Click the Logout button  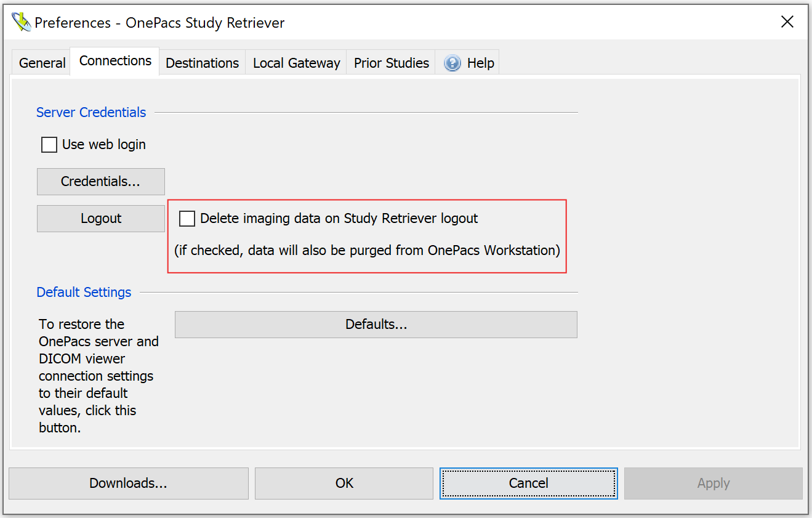(x=101, y=219)
